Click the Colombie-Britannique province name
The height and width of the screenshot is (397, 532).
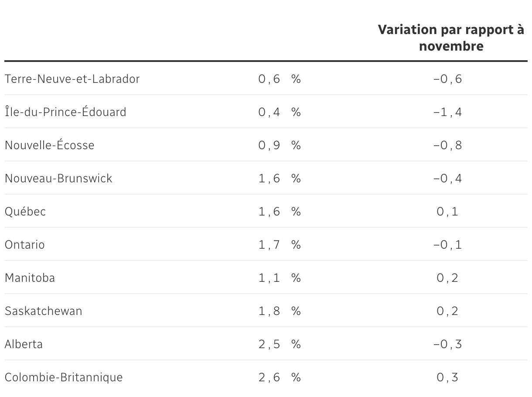64,377
